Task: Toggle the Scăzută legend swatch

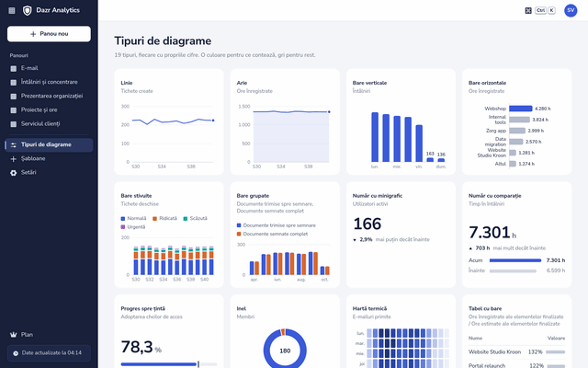Action: [x=186, y=219]
